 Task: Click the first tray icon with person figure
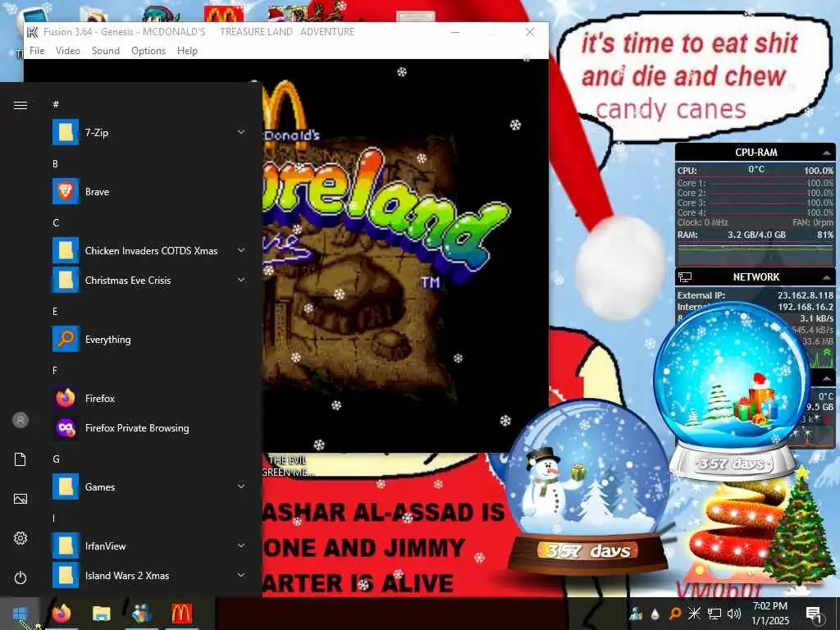[x=636, y=614]
